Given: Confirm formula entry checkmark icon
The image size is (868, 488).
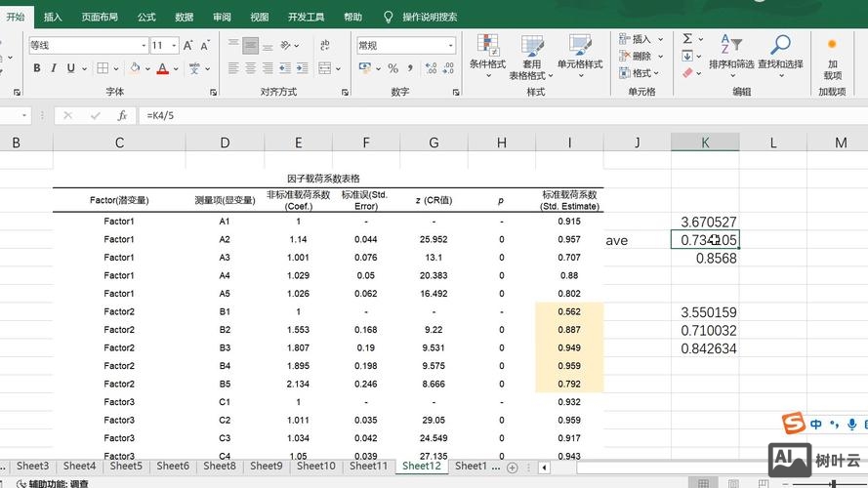Looking at the screenshot, I should tap(96, 115).
